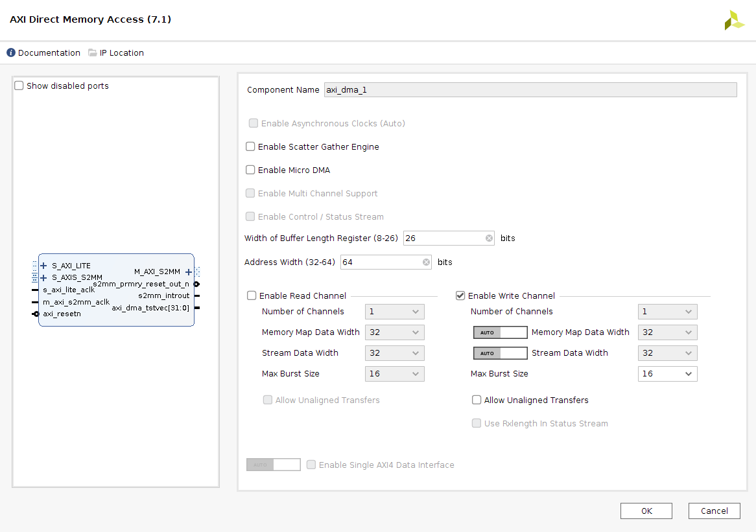Clear the Address Width value icon
The height and width of the screenshot is (532, 756).
point(426,262)
